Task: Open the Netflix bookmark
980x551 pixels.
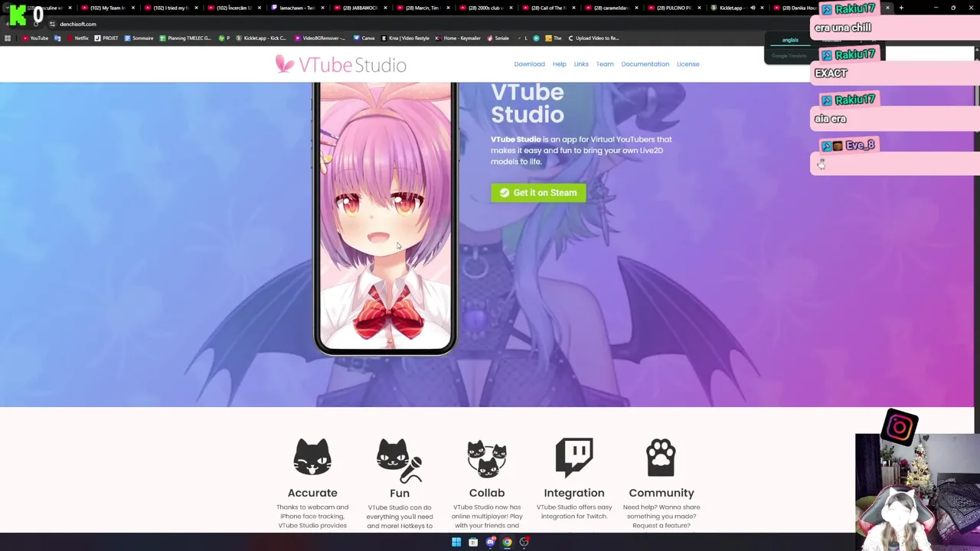Action: click(x=77, y=38)
